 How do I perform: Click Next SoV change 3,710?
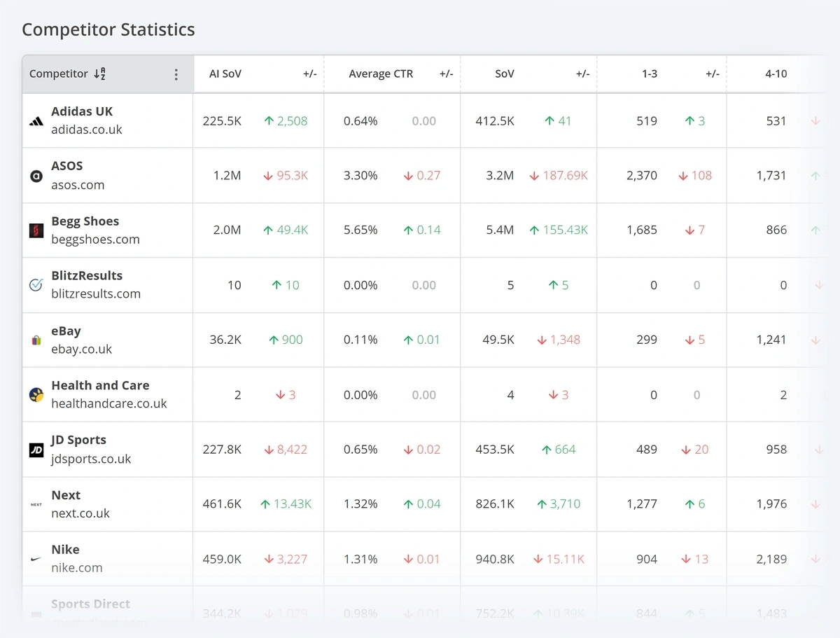tap(559, 504)
